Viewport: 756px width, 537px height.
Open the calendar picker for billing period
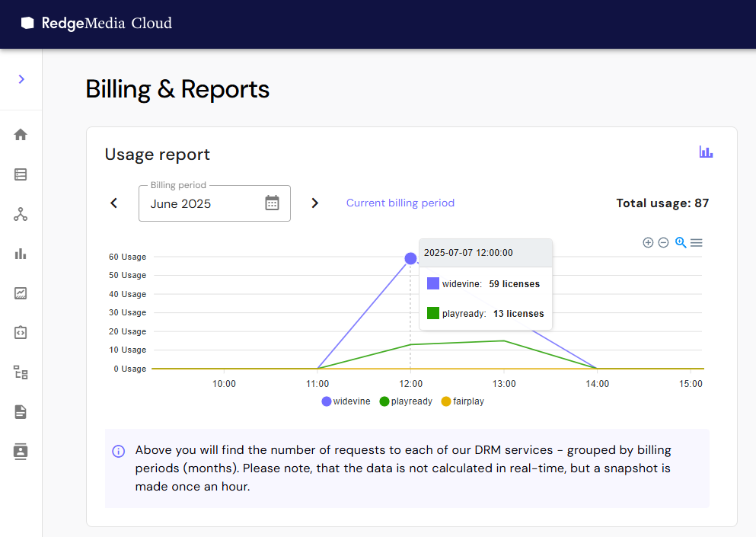(272, 203)
